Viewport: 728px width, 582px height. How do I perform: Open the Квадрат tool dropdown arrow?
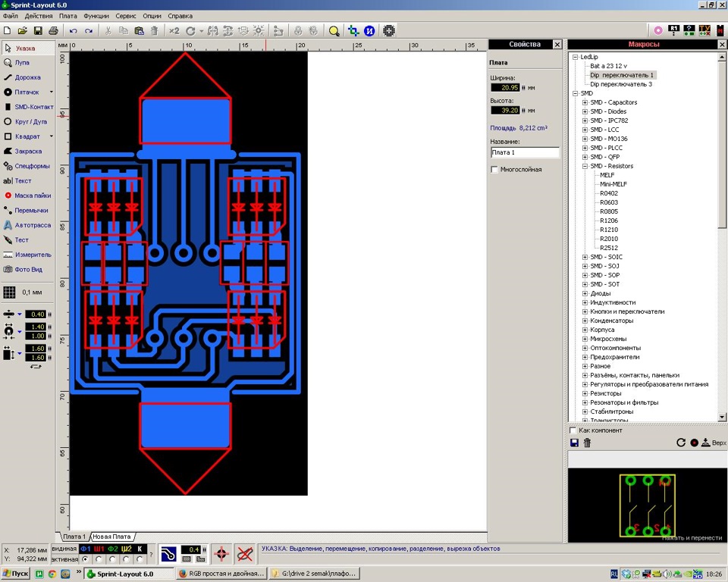[51, 136]
